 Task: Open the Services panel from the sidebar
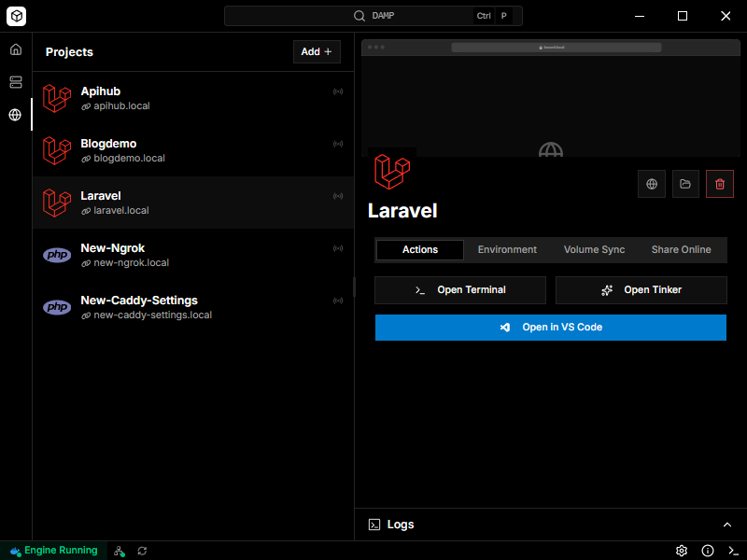(15, 82)
